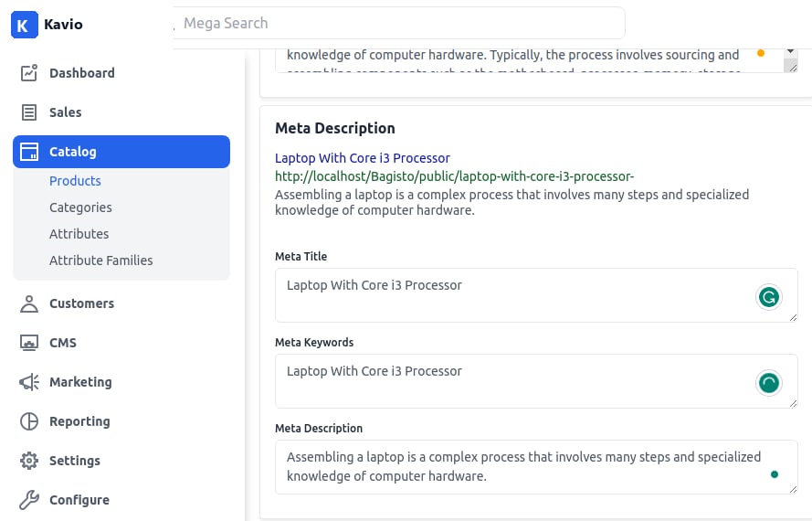Grab resize handle of Meta Description textarea
This screenshot has width=812, height=521.
[x=793, y=489]
